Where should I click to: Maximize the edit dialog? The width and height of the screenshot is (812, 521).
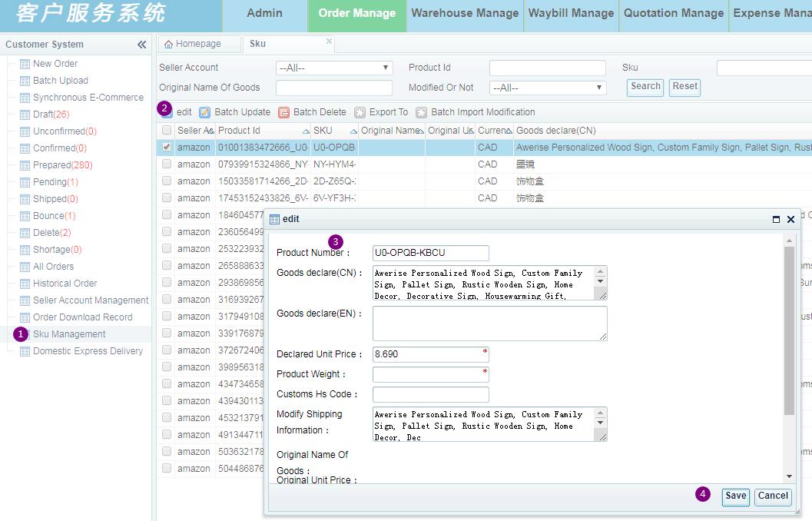776,220
